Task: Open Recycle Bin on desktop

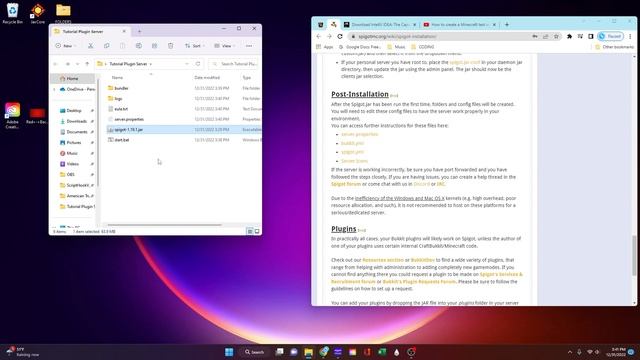Action: tap(13, 13)
